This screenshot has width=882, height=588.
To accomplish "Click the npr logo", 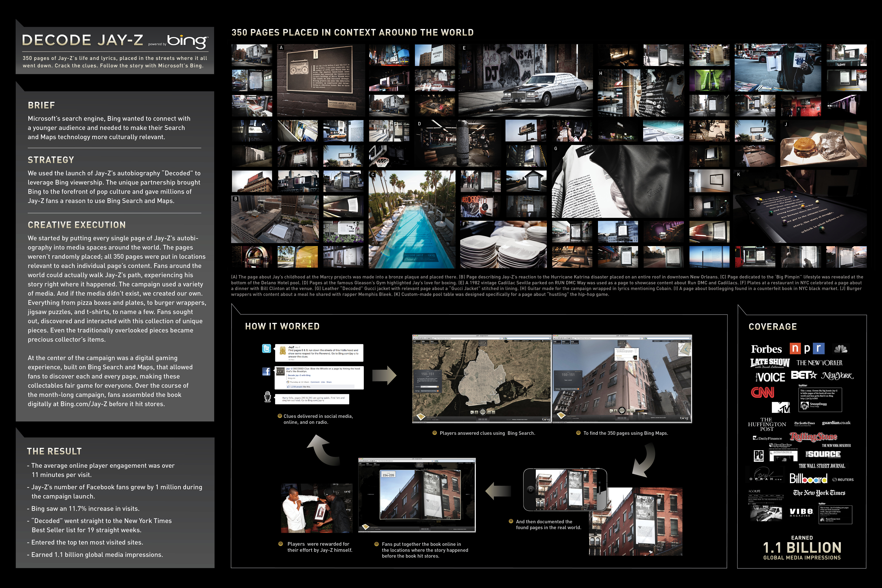I will [807, 349].
